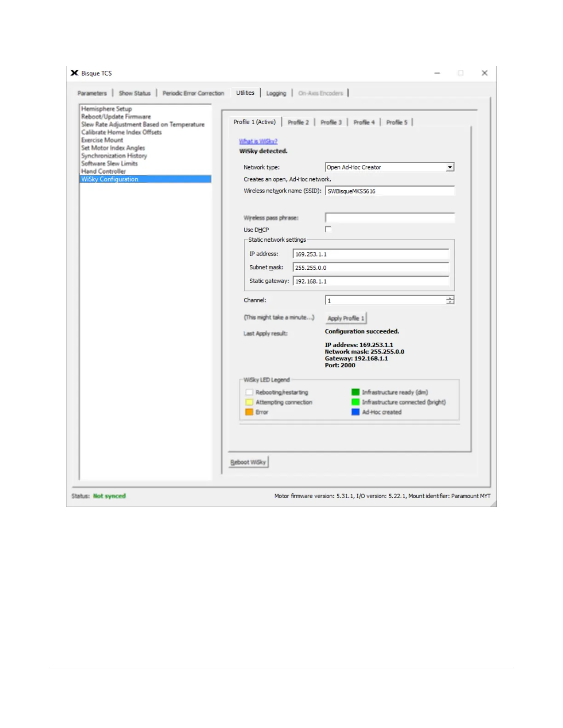
Task: Click the Channel number field
Action: tap(385, 300)
